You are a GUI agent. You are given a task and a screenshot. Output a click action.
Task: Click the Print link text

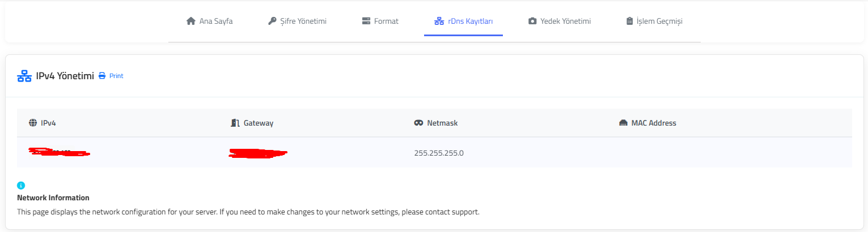click(116, 76)
